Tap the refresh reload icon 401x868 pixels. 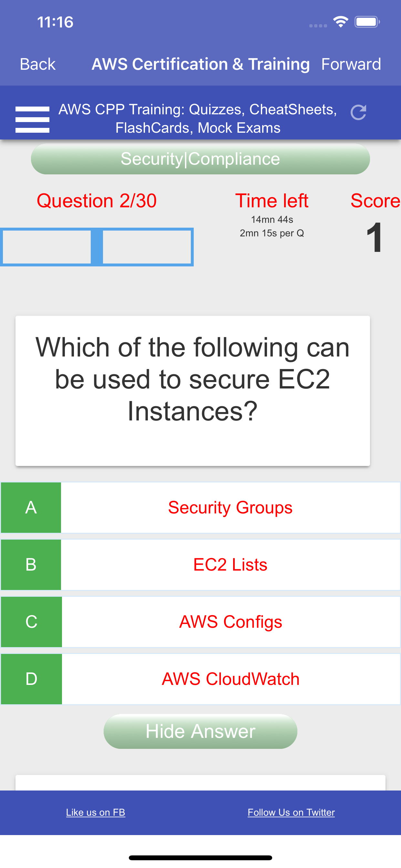coord(358,112)
